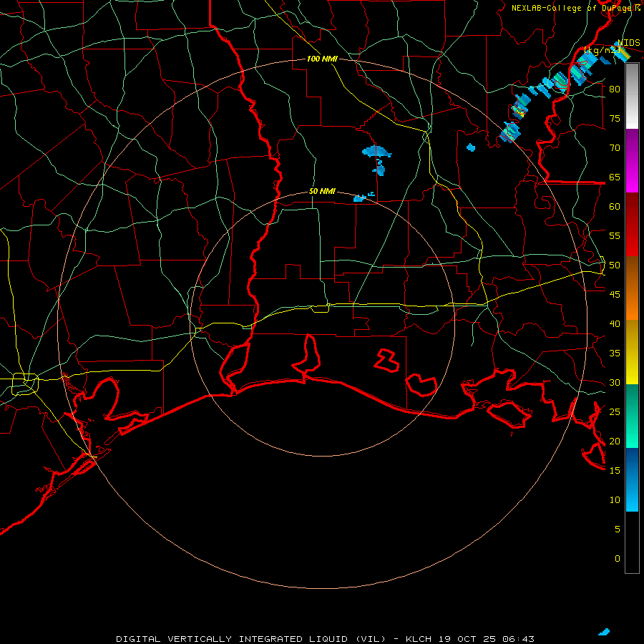This screenshot has height=644, width=644.
Task: Click the 5 value on the color scale
Action: point(618,530)
